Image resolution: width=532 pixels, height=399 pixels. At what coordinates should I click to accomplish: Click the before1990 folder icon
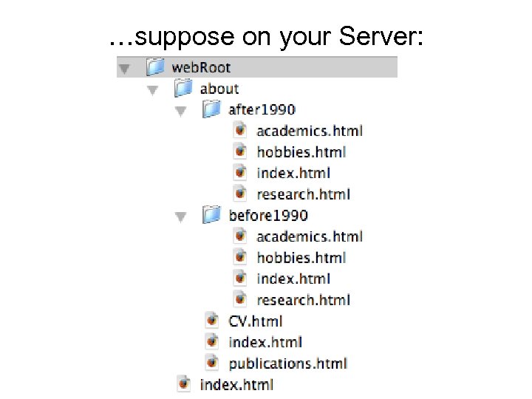[212, 215]
